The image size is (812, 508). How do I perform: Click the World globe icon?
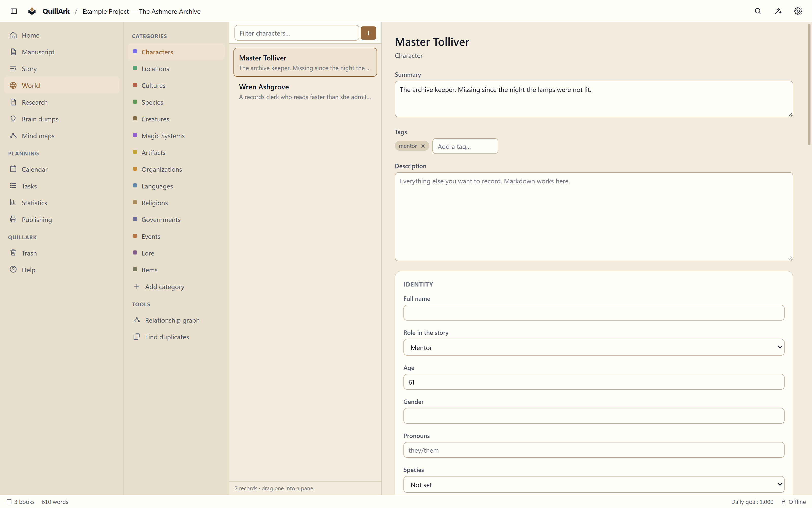13,85
